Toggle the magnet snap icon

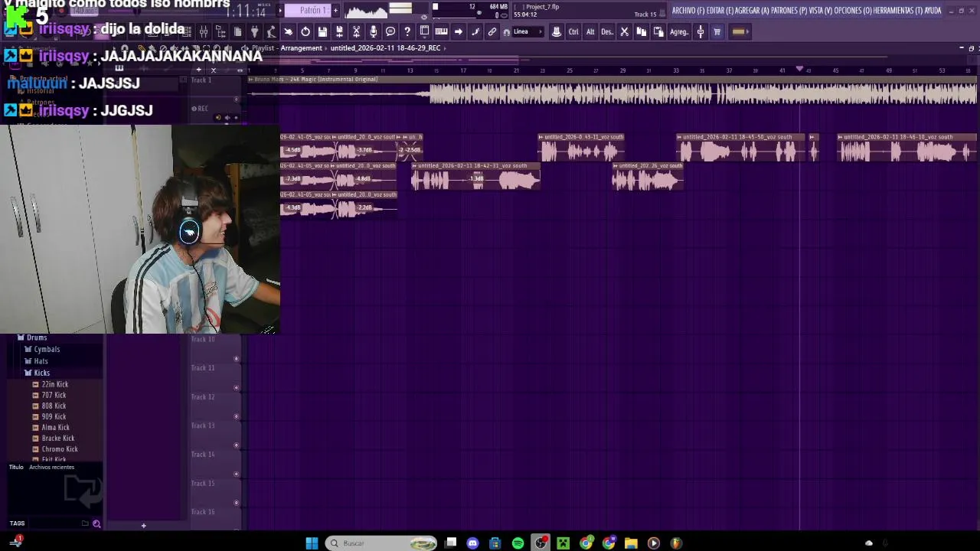(x=506, y=31)
